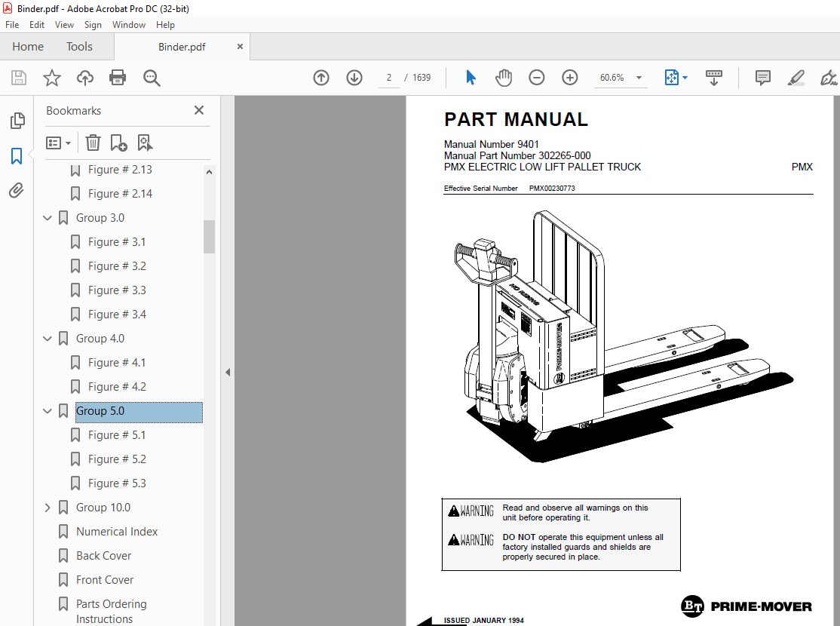Open Parts Ordering Instructions bookmark
Viewport: 840px width, 626px height.
point(112,611)
